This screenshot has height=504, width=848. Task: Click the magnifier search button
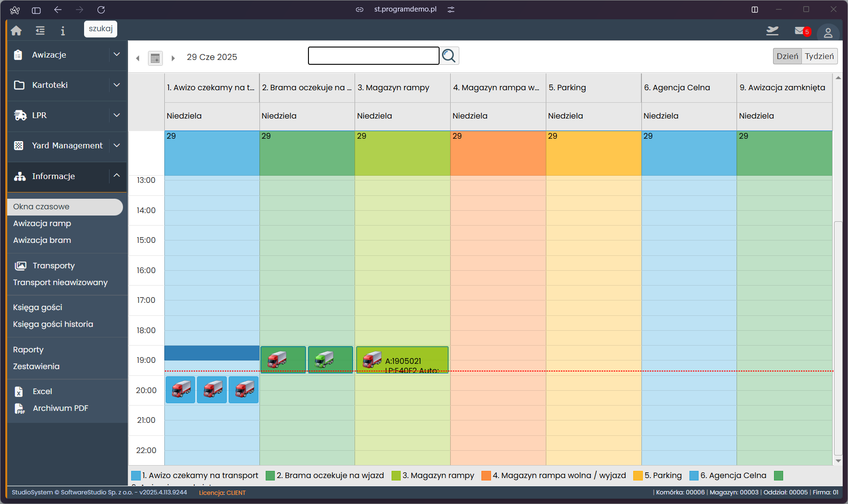[449, 56]
